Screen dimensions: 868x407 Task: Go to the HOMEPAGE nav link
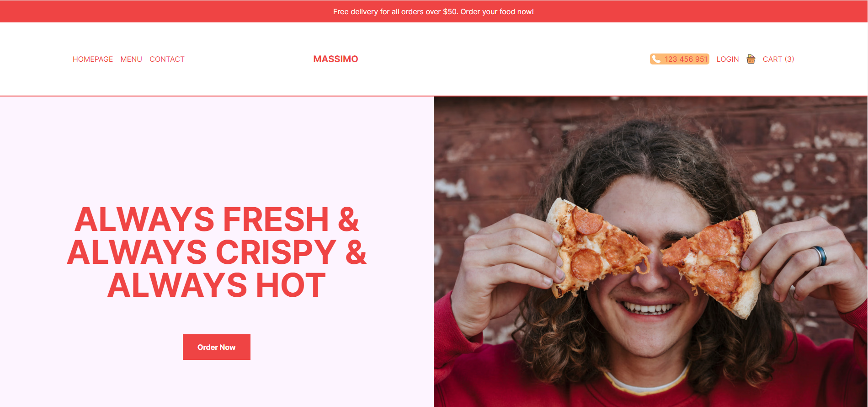pyautogui.click(x=93, y=59)
